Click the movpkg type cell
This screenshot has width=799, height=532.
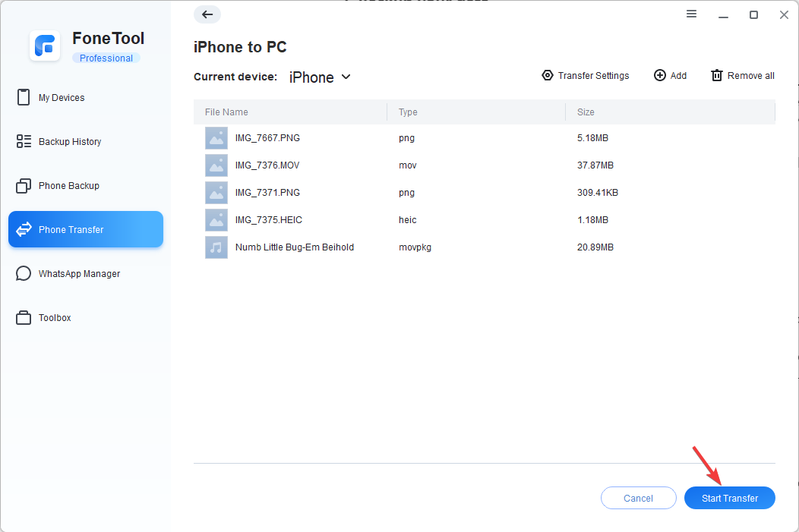pos(415,247)
